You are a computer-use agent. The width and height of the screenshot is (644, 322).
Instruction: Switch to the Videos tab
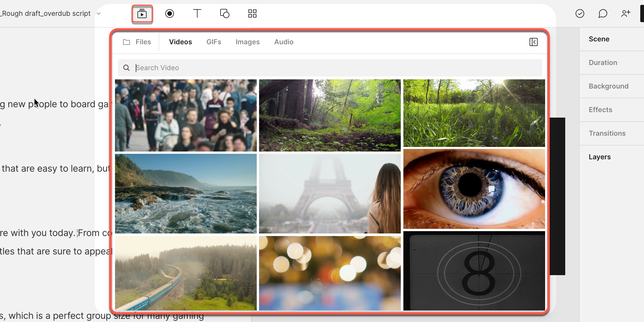pyautogui.click(x=180, y=42)
